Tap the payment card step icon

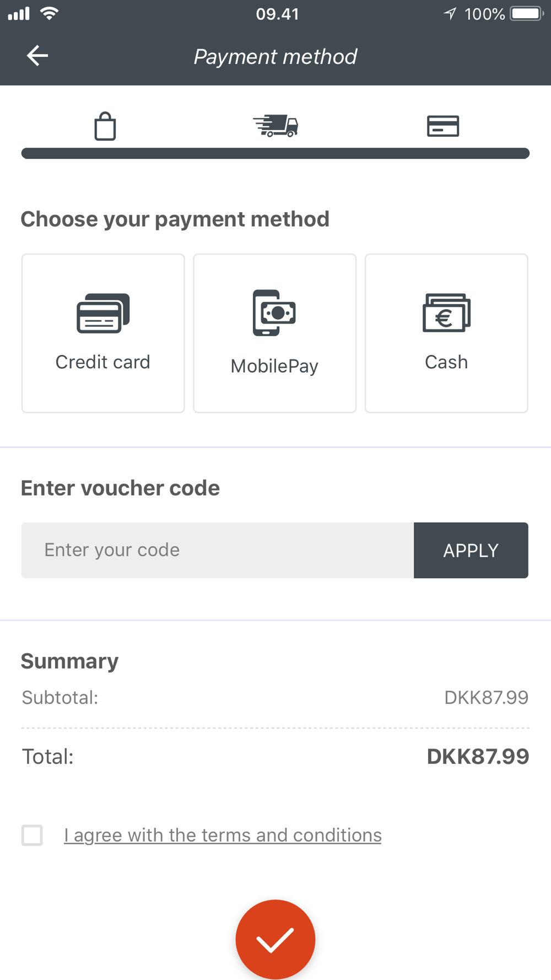click(443, 126)
